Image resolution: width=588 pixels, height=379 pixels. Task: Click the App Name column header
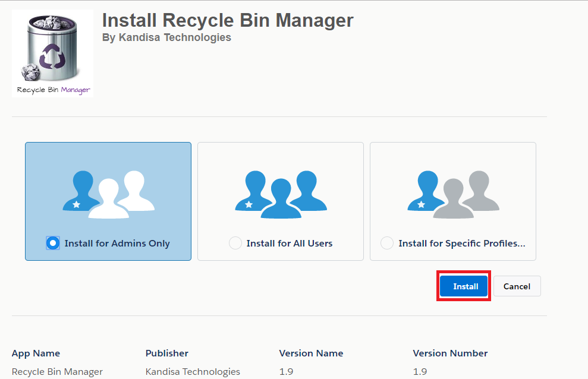coord(36,353)
